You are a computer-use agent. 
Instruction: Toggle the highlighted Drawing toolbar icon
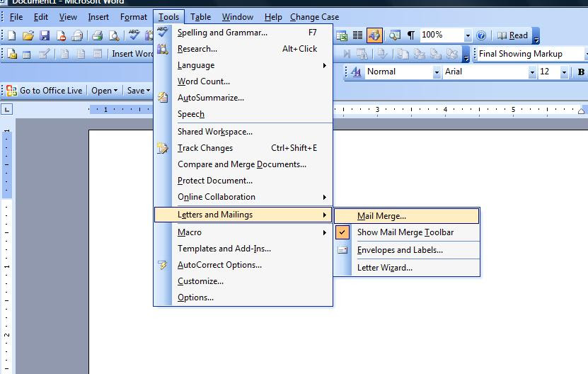tap(374, 35)
